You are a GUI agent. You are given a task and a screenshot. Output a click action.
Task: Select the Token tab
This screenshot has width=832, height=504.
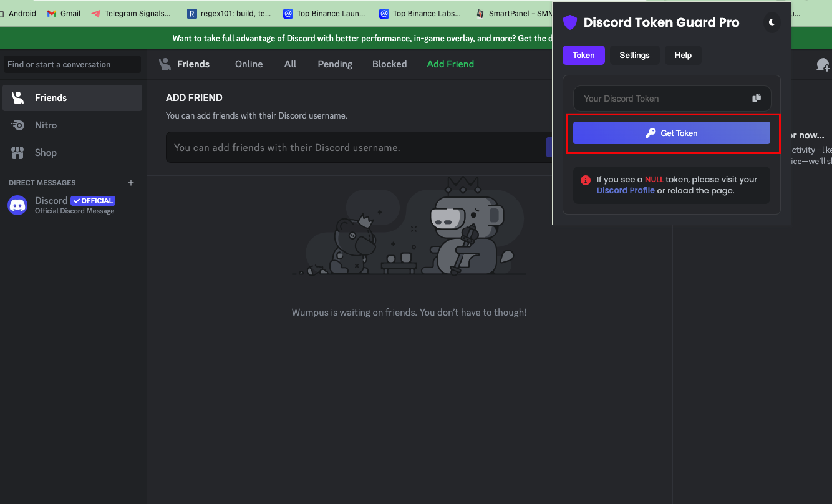[x=584, y=55]
